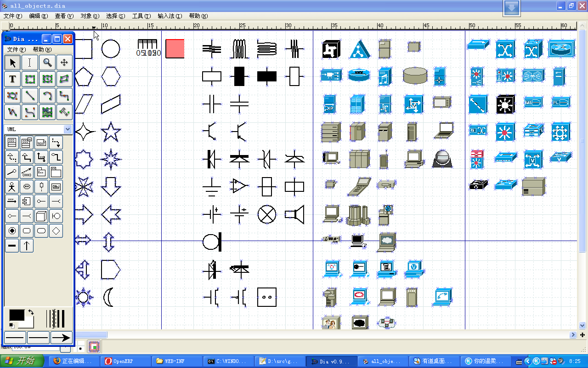The image size is (588, 368).
Task: Click the 开始 Start button
Action: tap(22, 361)
